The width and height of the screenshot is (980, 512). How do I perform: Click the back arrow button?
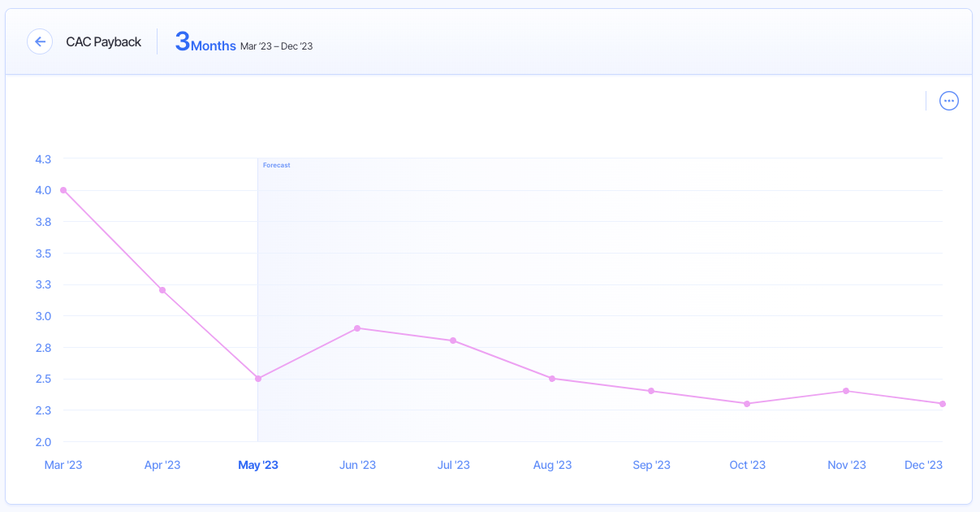[40, 41]
